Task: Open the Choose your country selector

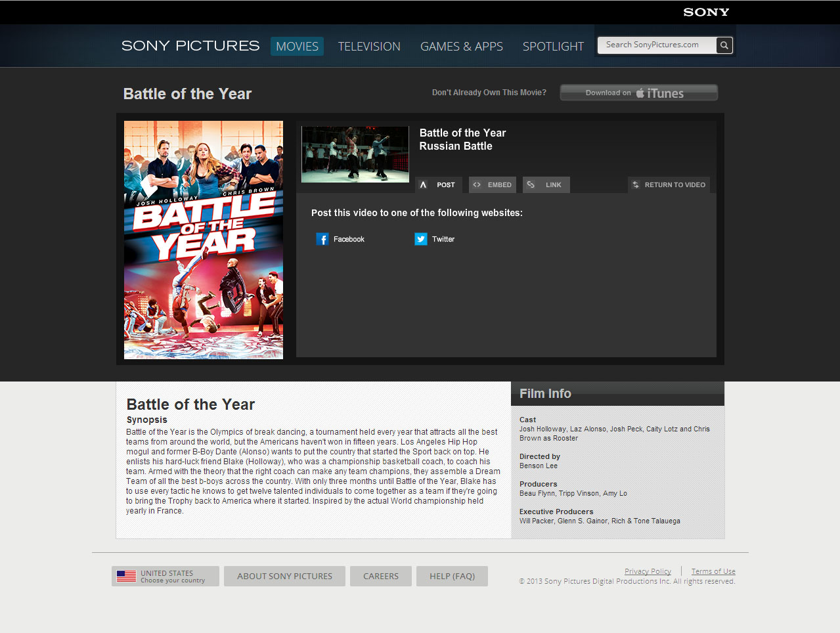Action: tap(166, 576)
